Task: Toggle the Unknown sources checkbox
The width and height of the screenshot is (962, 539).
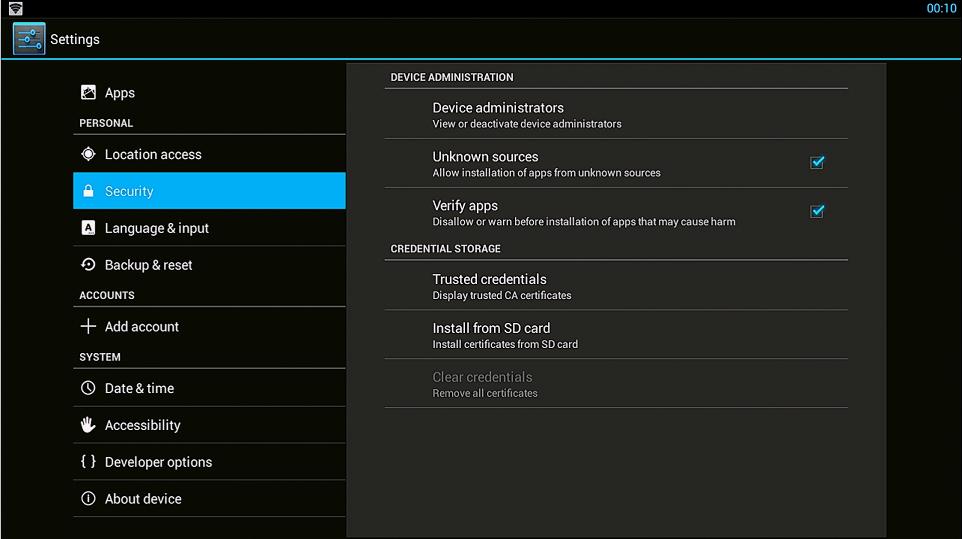Action: click(x=817, y=162)
